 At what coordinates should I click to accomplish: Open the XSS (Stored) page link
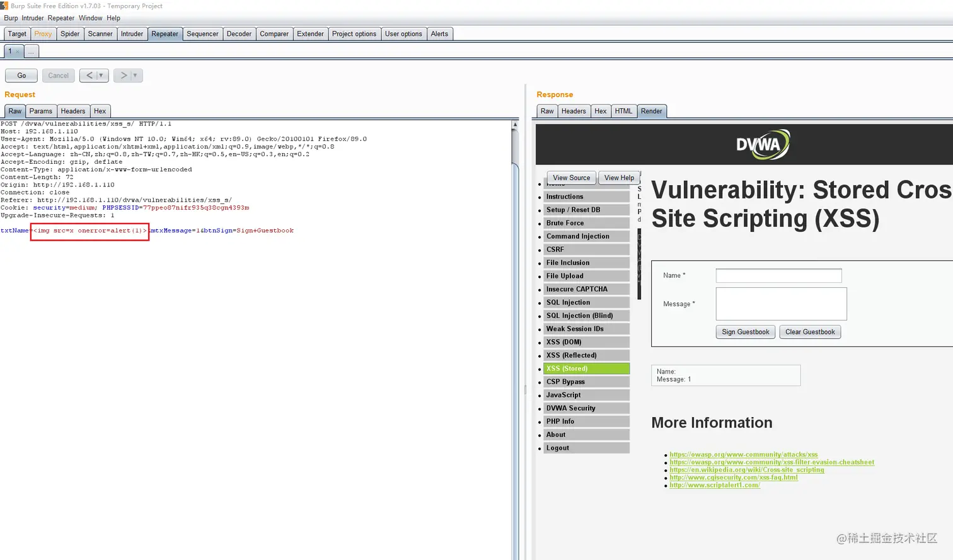click(587, 369)
